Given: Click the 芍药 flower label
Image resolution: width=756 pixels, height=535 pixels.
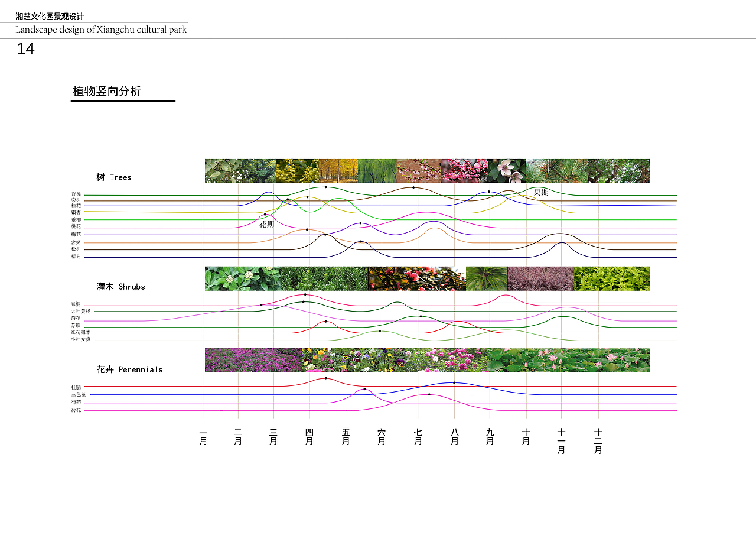Looking at the screenshot, I should [x=76, y=403].
